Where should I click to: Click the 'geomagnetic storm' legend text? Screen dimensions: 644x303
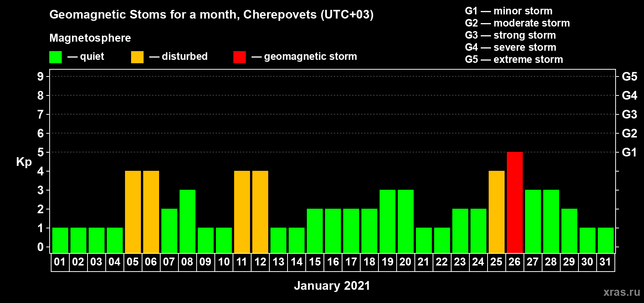pos(311,57)
